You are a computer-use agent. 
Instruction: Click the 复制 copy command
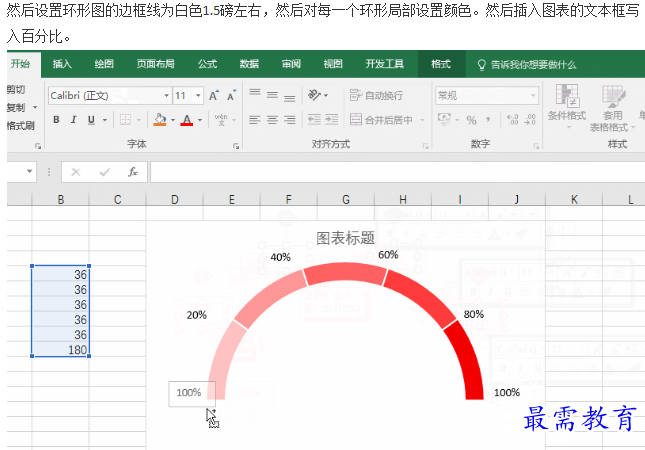16,107
